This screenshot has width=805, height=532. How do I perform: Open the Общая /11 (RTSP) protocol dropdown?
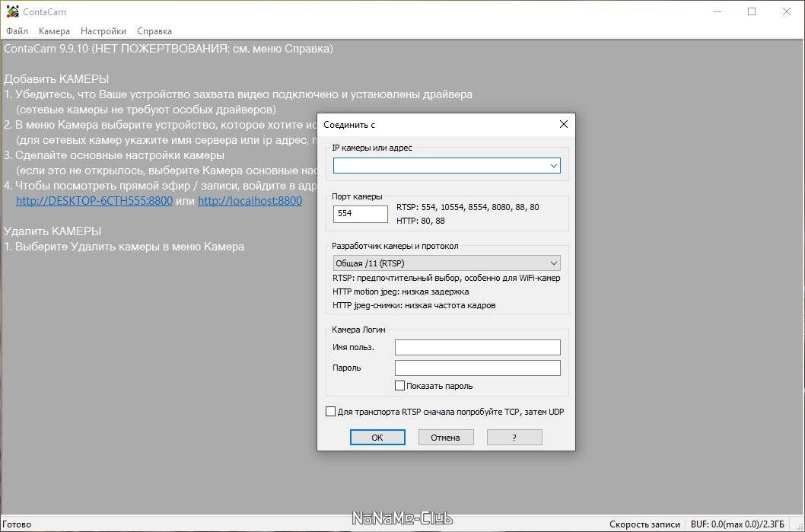click(x=447, y=263)
